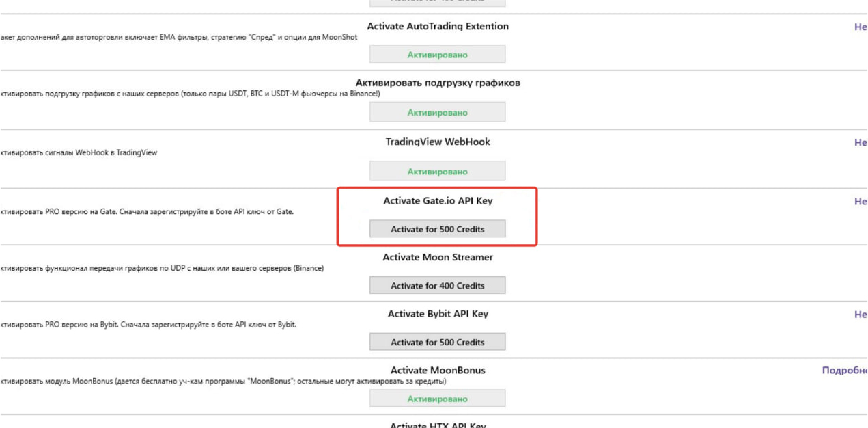Select the Activate Bybit API Key heading
868x428 pixels.
click(438, 314)
